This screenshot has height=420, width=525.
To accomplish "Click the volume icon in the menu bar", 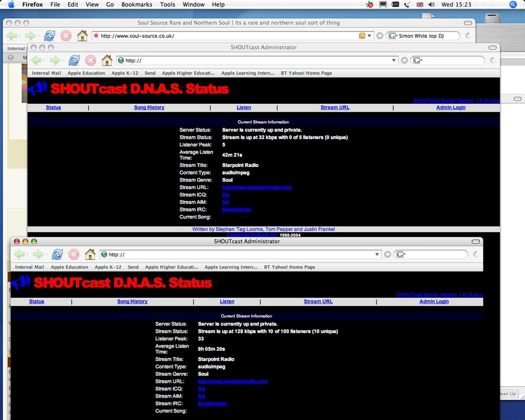I will [x=432, y=4].
